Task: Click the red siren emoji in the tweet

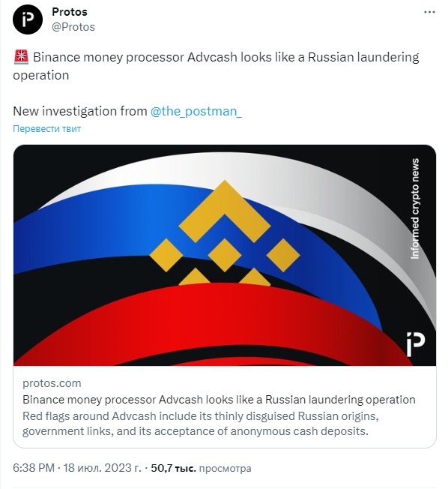Action: tap(21, 57)
